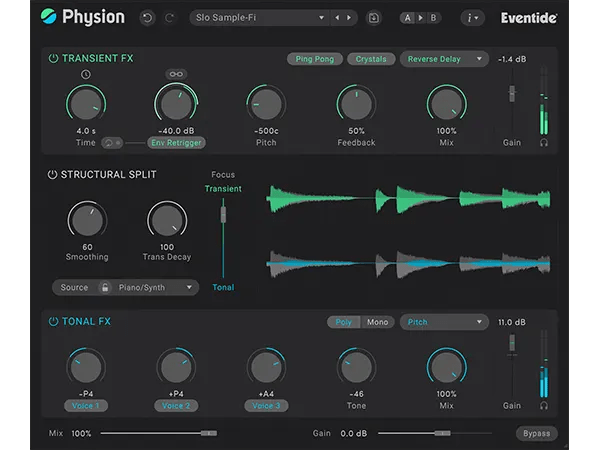Click the Eventide brand logo
The width and height of the screenshot is (600, 450).
point(529,18)
